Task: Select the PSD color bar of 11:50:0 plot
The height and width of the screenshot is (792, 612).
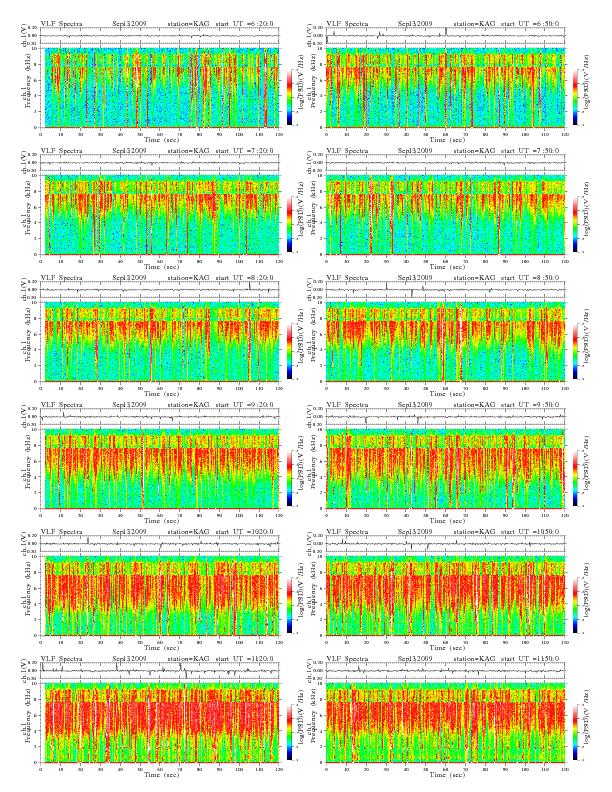Action: click(576, 732)
